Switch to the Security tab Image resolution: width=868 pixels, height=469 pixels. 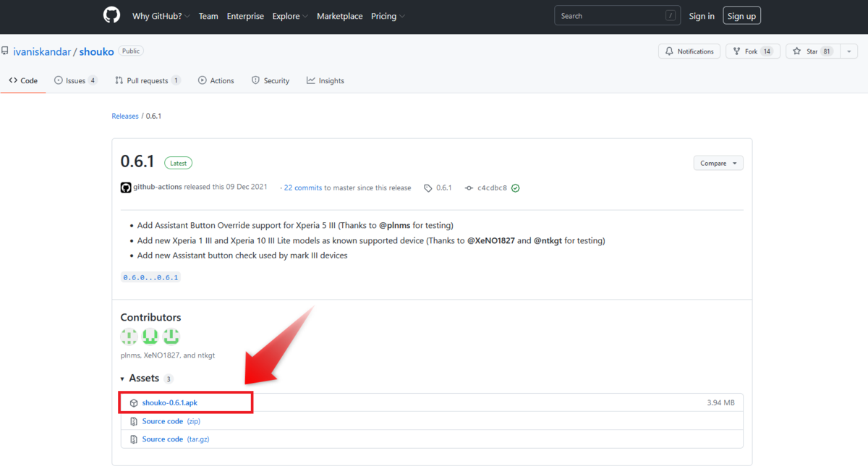(x=270, y=80)
